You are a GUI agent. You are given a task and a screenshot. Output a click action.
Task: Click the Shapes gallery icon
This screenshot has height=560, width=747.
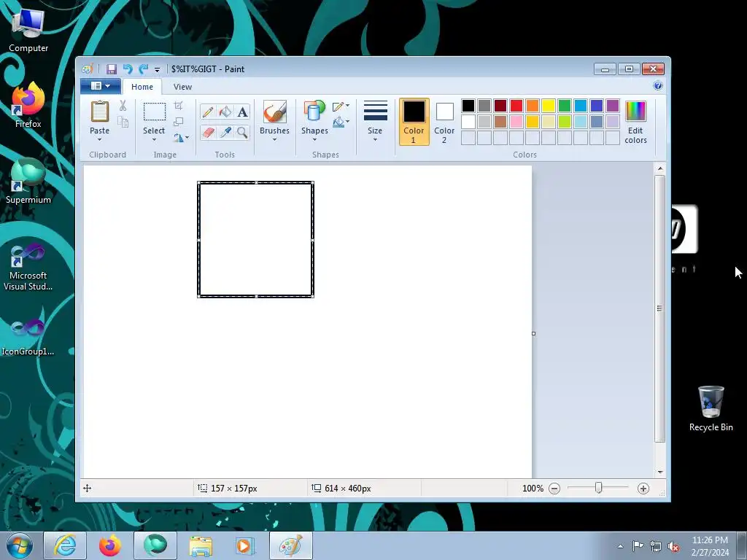tap(314, 112)
